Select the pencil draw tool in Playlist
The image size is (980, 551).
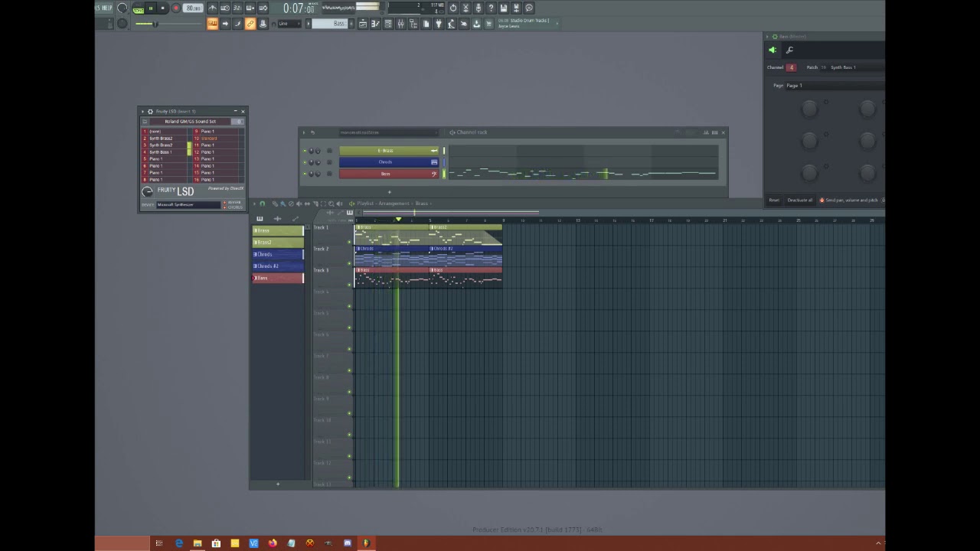point(275,204)
